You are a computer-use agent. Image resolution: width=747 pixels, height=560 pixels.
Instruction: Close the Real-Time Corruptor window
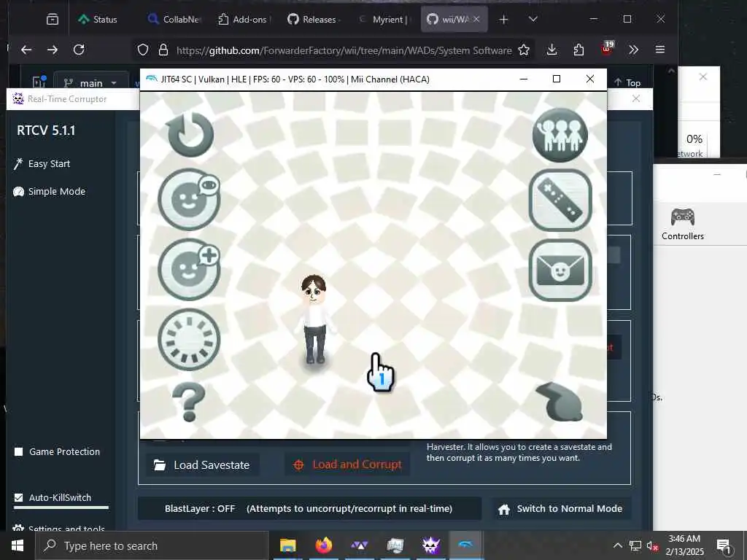[x=636, y=98]
